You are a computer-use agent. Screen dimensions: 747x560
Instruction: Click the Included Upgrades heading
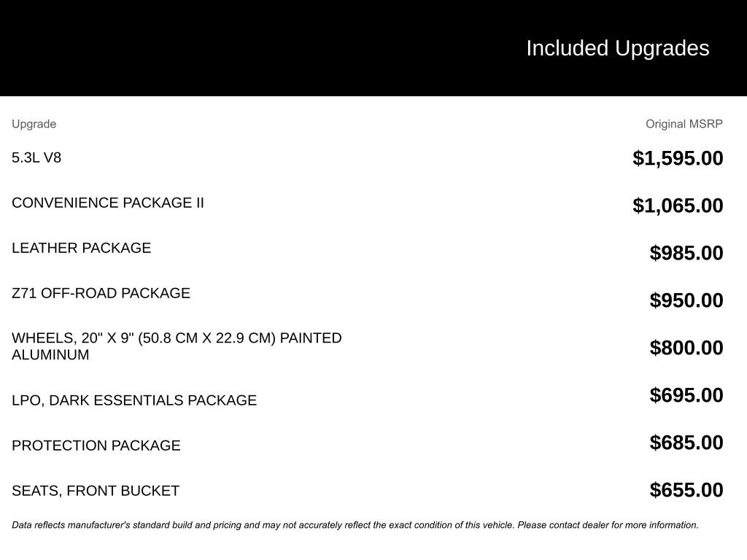617,48
